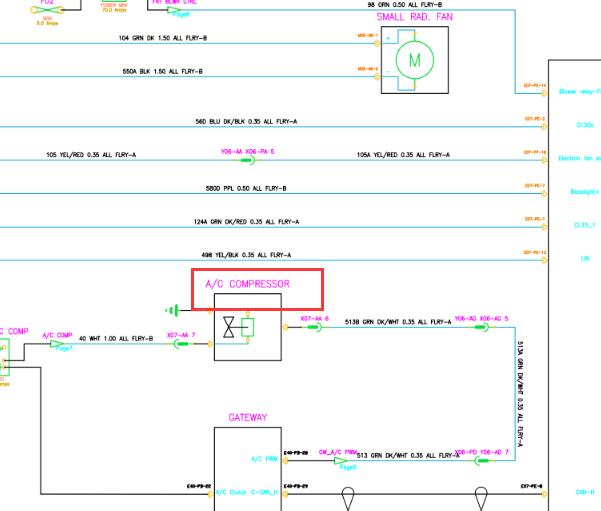Select wire label 124A GRN DK/RED 0.35

pos(246,222)
